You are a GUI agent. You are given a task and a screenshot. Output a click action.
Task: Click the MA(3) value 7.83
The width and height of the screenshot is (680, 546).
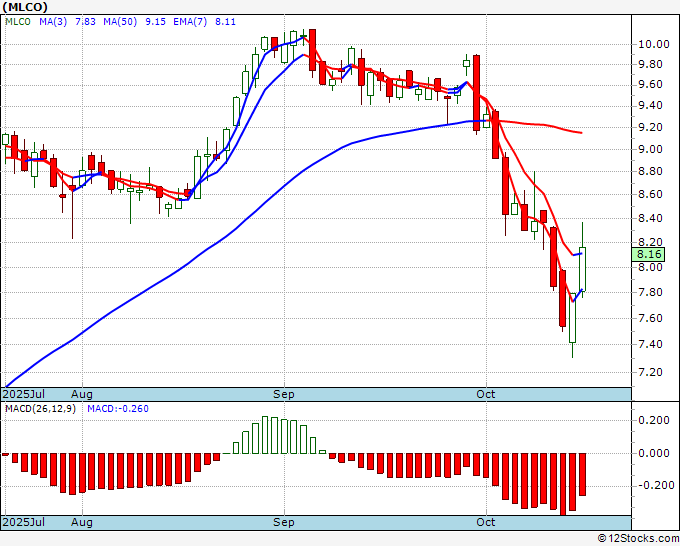point(85,22)
